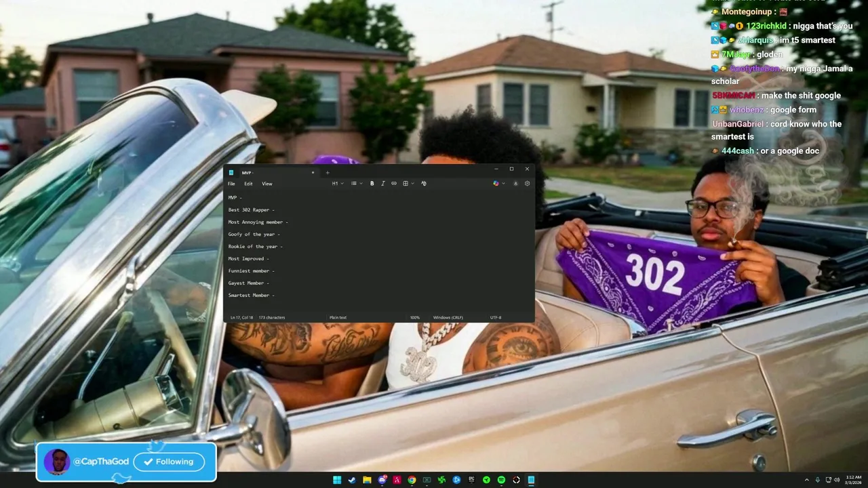Open Notepad from the taskbar
The width and height of the screenshot is (868, 488).
[531, 480]
